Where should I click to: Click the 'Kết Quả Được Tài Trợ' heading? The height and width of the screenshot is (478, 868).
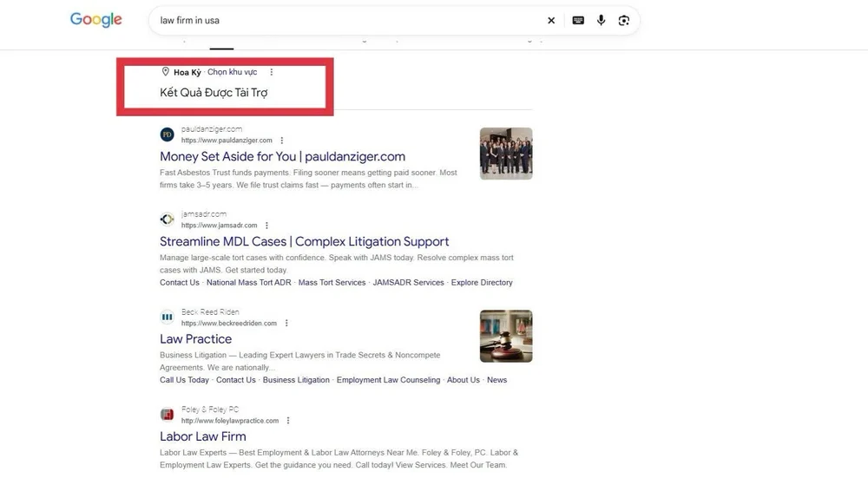[x=214, y=93]
